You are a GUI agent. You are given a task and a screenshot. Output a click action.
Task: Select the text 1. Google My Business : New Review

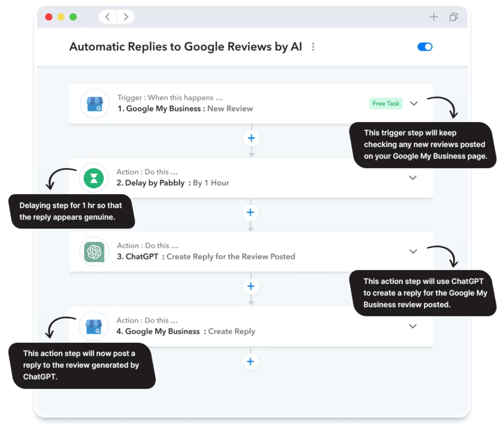(185, 109)
